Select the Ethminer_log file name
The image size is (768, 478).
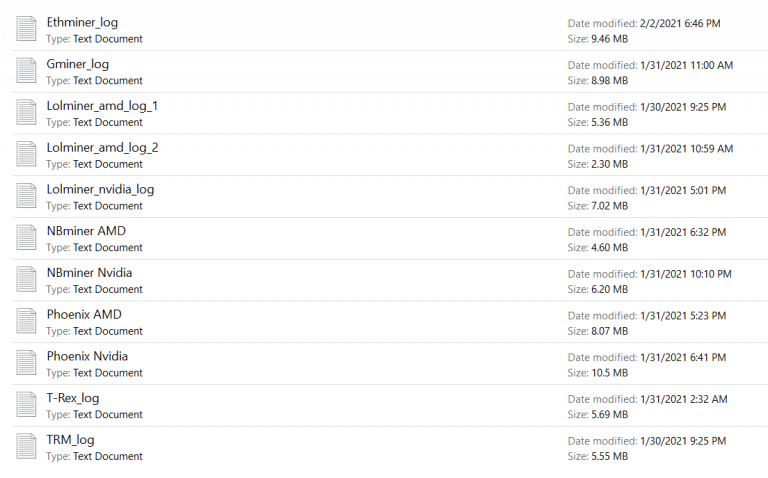point(82,22)
